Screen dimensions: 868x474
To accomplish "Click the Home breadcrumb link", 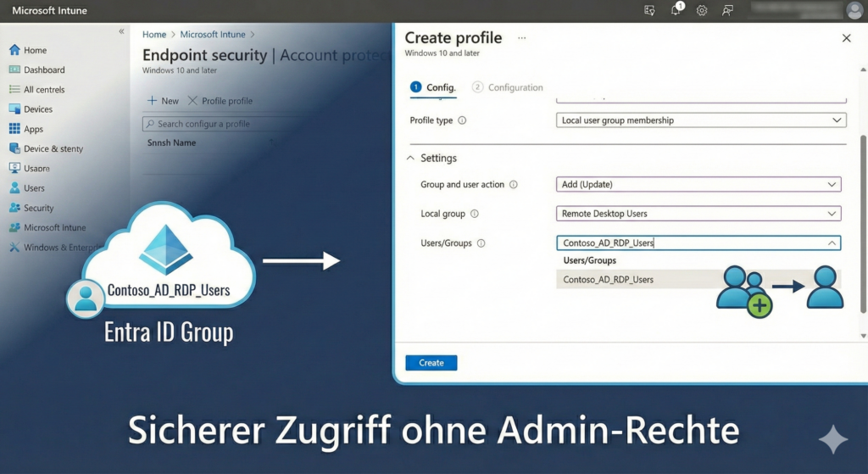I will [x=154, y=35].
